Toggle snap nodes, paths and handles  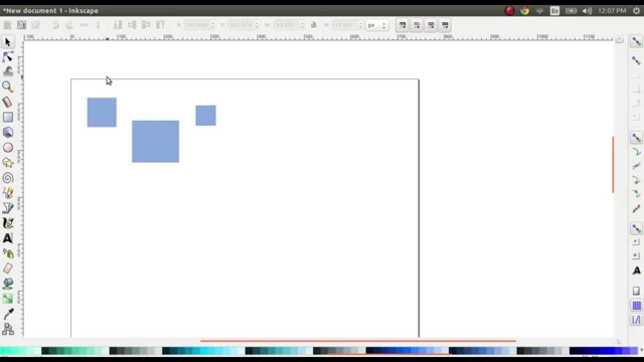point(636,138)
